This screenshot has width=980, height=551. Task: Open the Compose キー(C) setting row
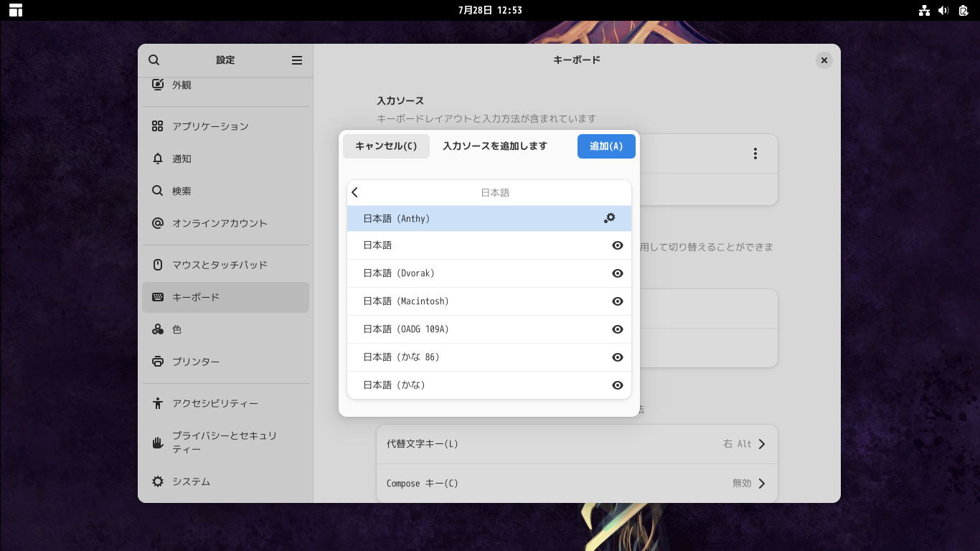pos(577,484)
